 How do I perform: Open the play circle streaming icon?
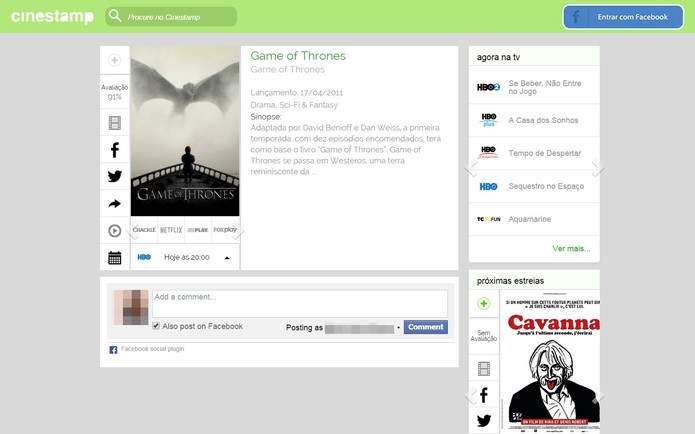(x=114, y=231)
